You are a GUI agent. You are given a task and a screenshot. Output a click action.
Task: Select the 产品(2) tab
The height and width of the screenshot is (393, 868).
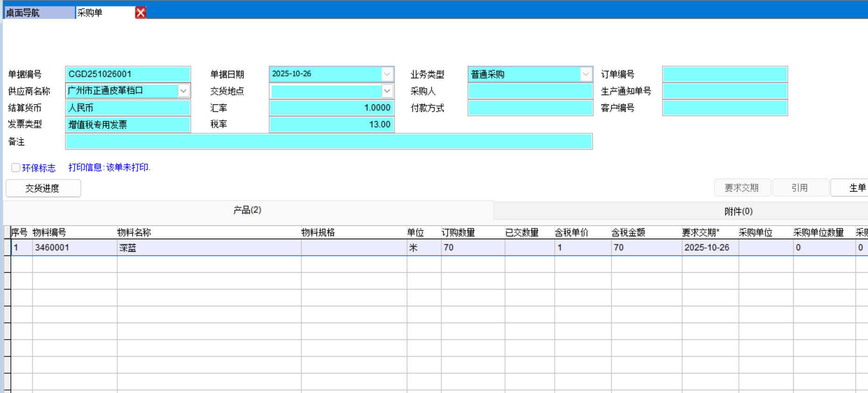pos(247,210)
